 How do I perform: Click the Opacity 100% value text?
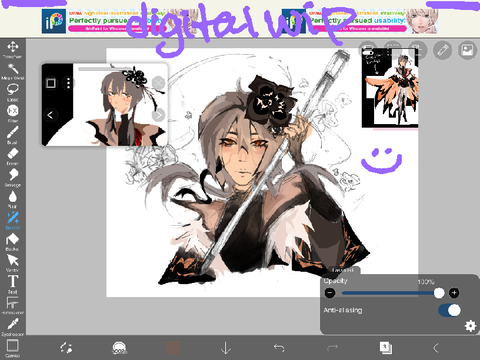[426, 282]
